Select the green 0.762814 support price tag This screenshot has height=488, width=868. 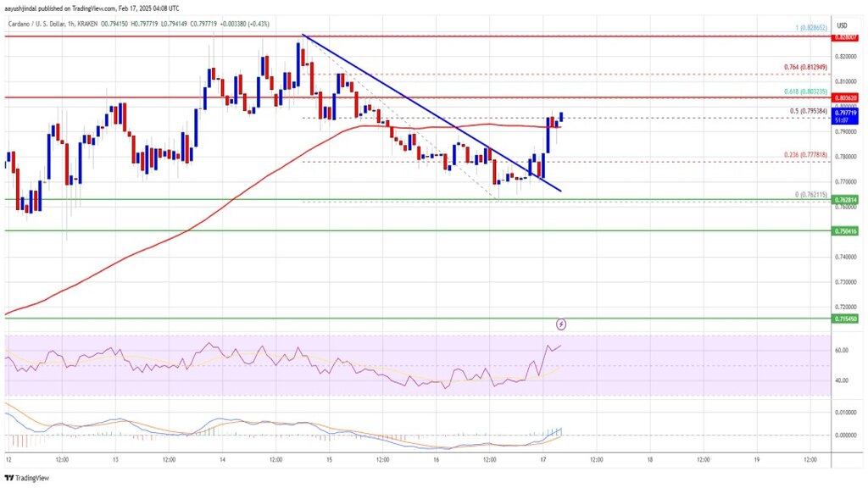click(x=845, y=200)
